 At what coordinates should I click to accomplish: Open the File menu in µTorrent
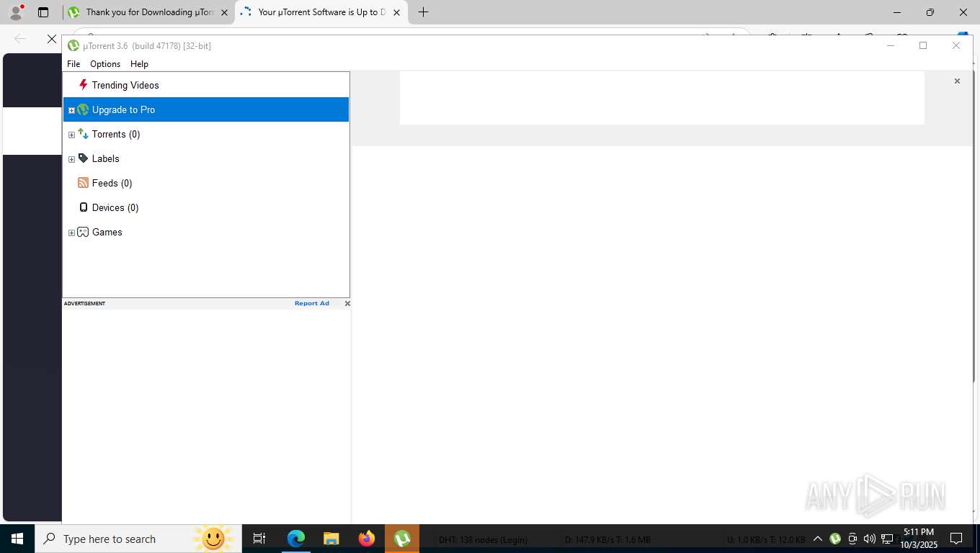pos(73,64)
